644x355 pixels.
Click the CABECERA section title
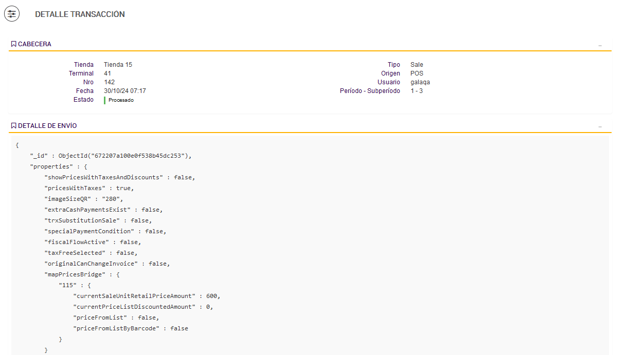[x=34, y=44]
